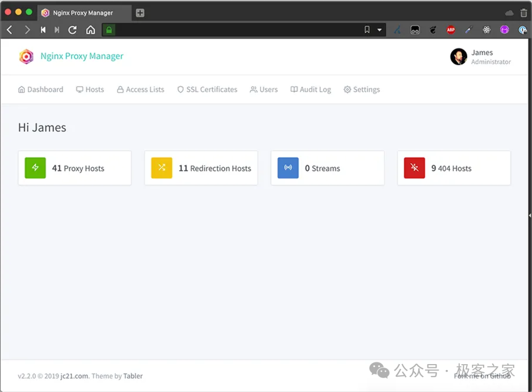
Task: Open Access Lists page
Action: (141, 90)
